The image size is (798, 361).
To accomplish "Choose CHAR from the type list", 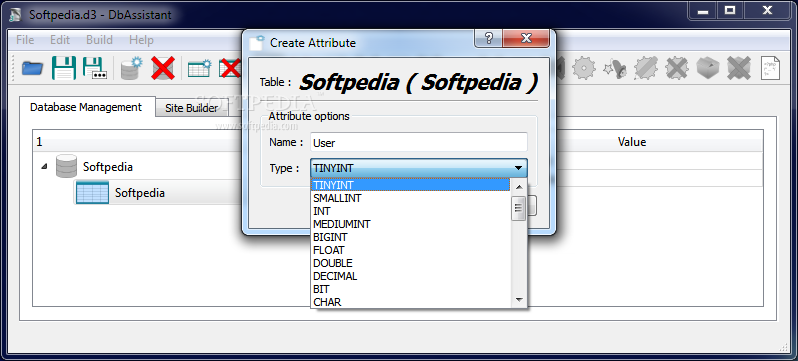I will click(410, 302).
